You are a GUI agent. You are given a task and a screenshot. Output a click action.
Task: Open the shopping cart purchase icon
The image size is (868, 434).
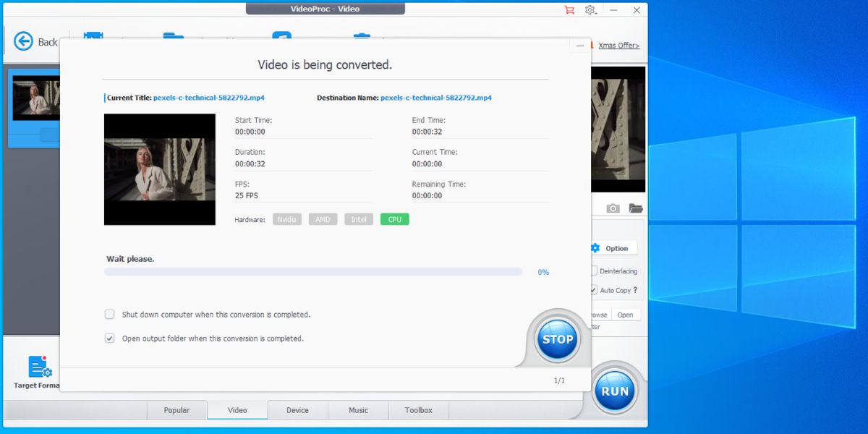569,9
